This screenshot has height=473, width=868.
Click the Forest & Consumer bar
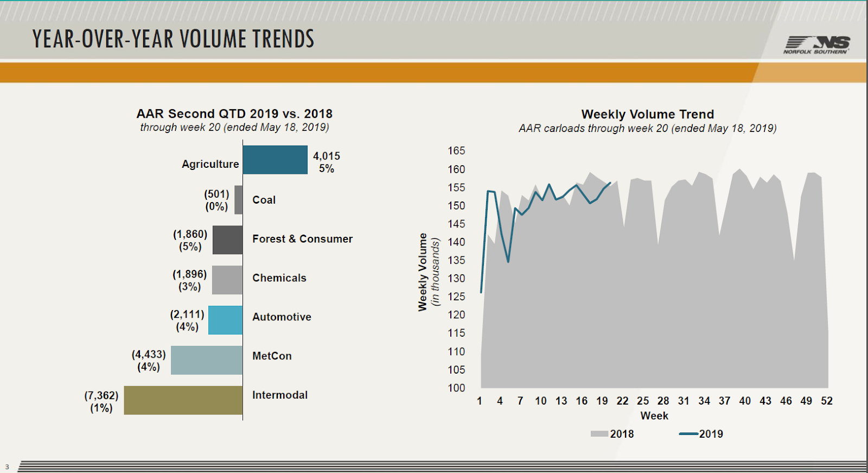pos(228,240)
